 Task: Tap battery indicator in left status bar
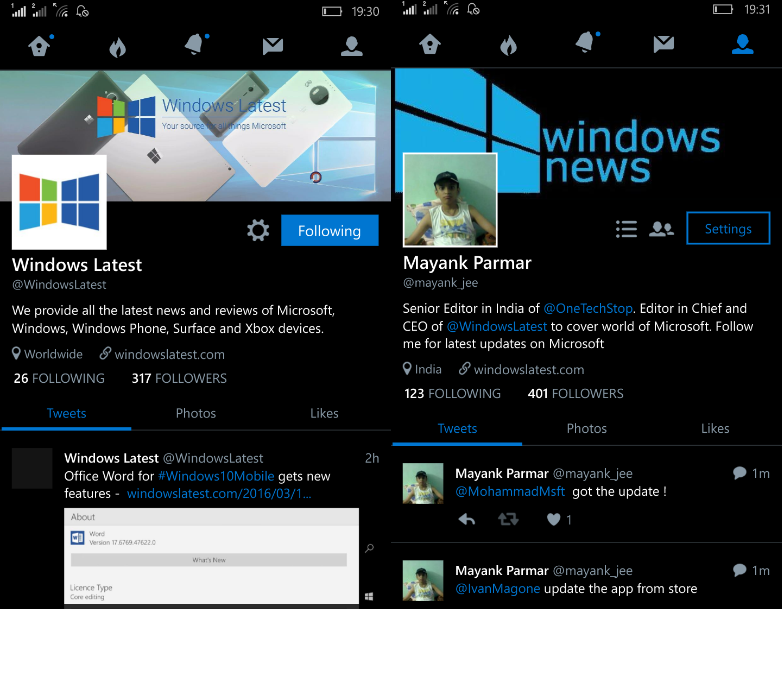[x=332, y=11]
